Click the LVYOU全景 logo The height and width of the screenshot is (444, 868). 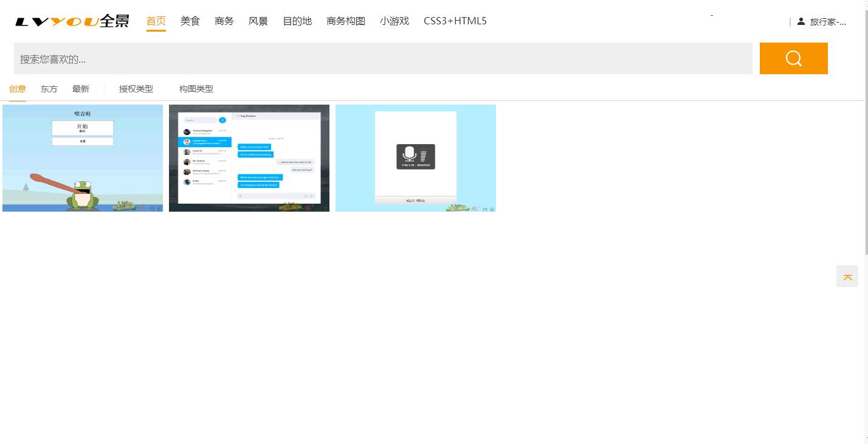72,21
